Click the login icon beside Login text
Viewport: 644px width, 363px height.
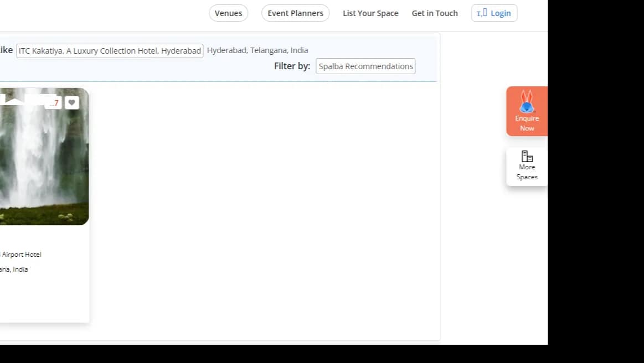(x=482, y=13)
